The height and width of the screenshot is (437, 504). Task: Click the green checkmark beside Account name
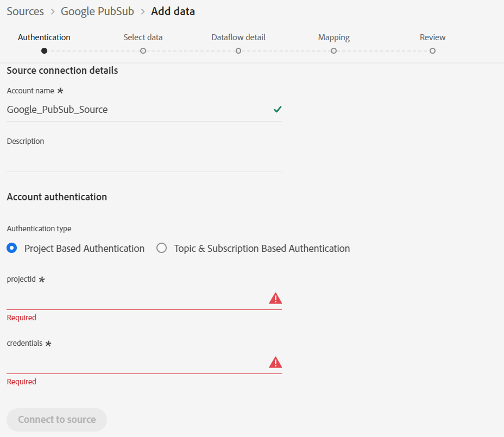[278, 109]
